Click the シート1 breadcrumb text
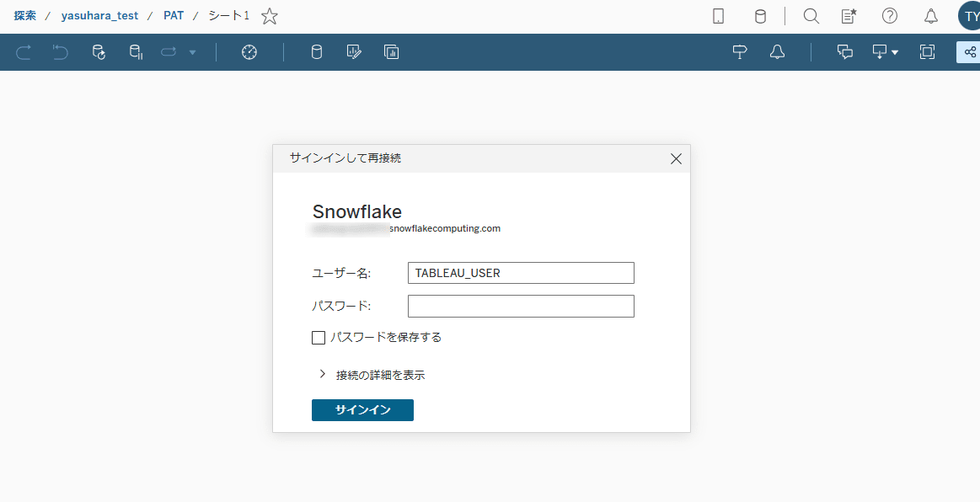The height and width of the screenshot is (502, 980). tap(228, 16)
